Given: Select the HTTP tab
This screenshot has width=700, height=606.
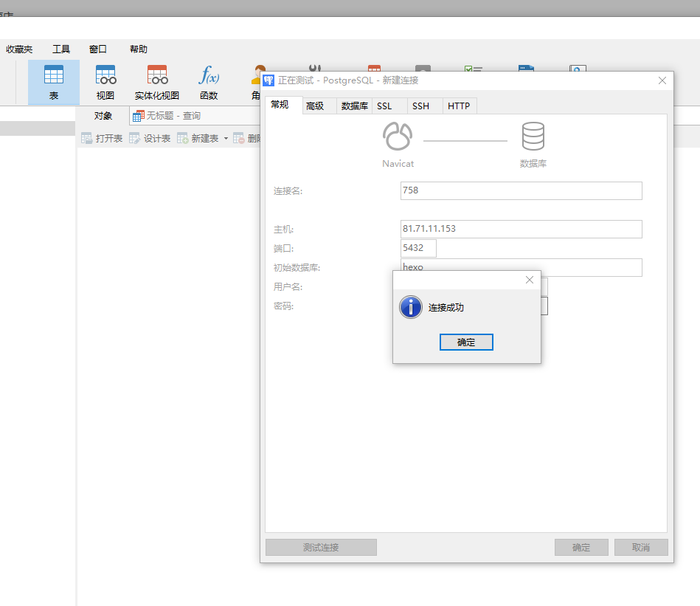Looking at the screenshot, I should tap(459, 106).
